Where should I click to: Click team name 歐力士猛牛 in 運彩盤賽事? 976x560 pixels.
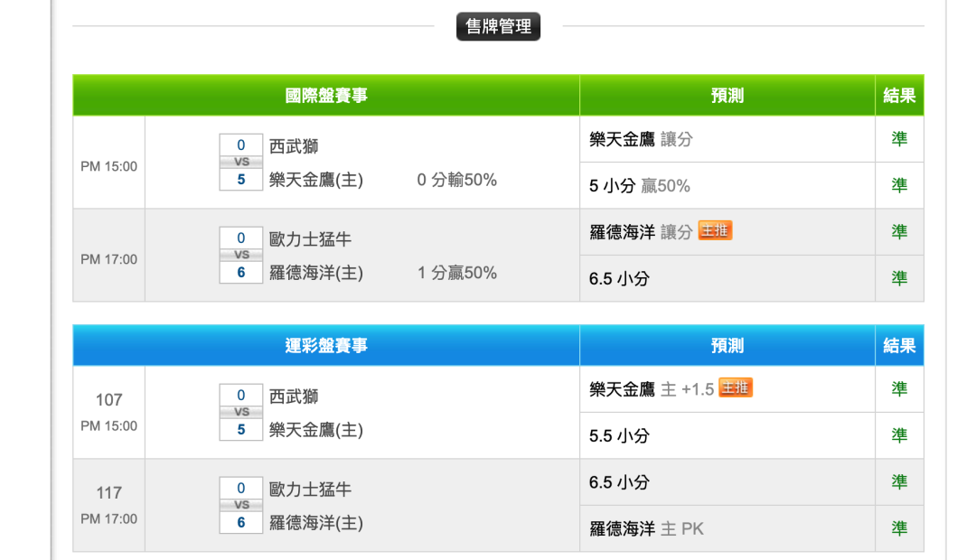(x=310, y=489)
